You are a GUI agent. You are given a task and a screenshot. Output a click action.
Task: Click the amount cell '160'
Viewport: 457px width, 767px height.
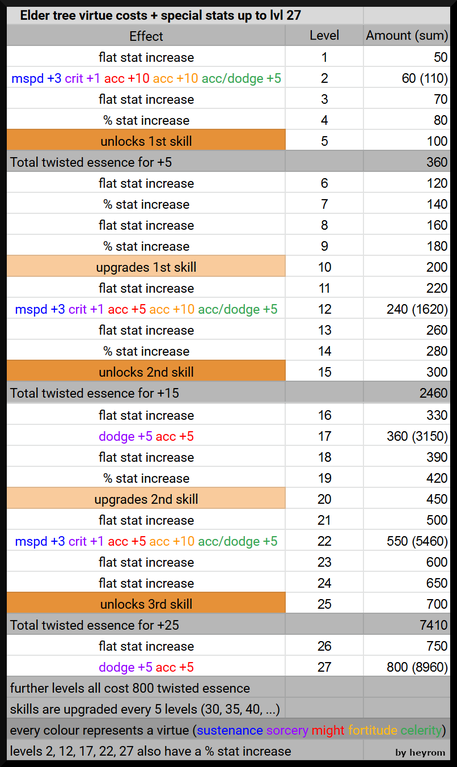click(407, 226)
